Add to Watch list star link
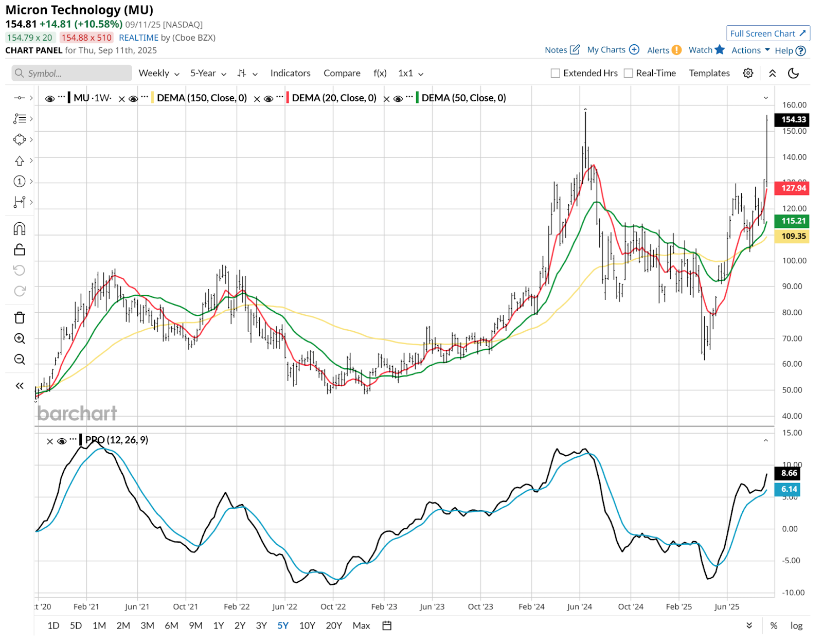 tap(707, 50)
